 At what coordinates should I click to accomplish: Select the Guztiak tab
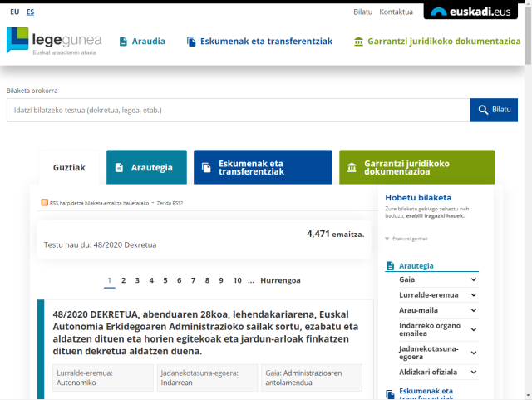click(69, 167)
